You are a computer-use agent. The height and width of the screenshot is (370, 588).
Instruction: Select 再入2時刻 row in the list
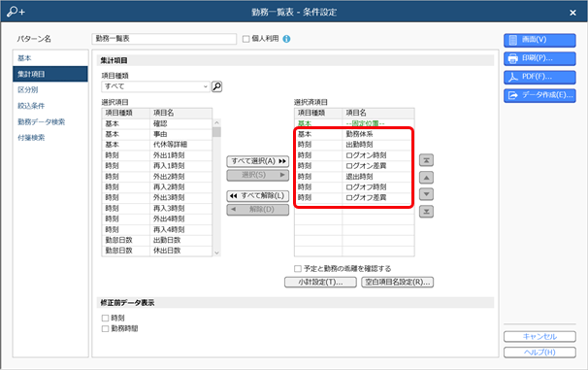pos(157,187)
